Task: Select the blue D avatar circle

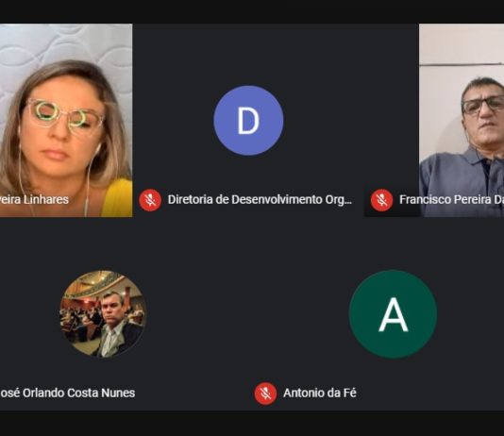Action: click(x=248, y=121)
